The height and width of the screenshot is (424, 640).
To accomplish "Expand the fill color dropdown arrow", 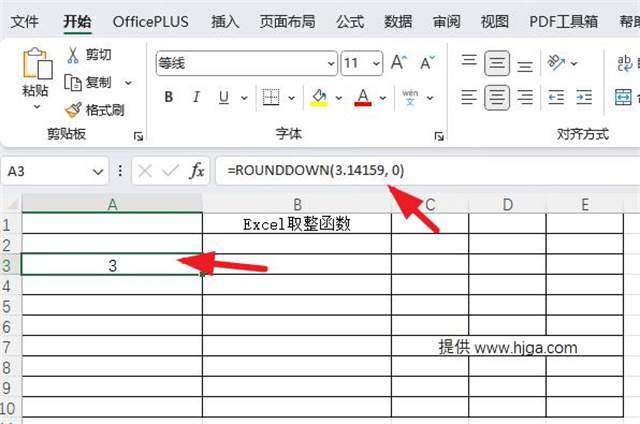I will coord(339,98).
